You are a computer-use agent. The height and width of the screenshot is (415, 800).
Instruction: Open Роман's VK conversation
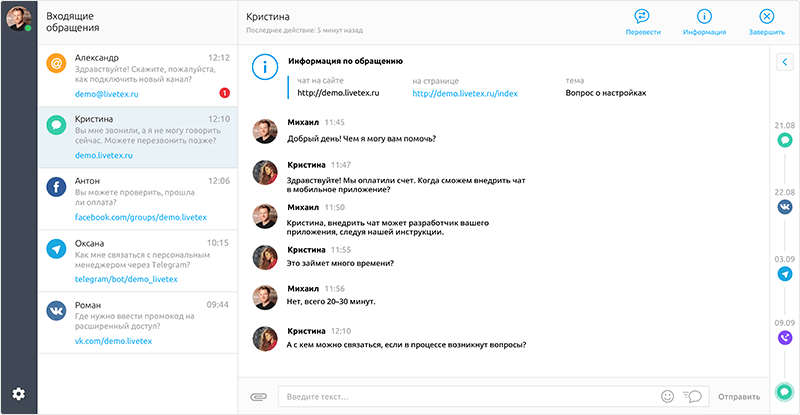point(138,323)
